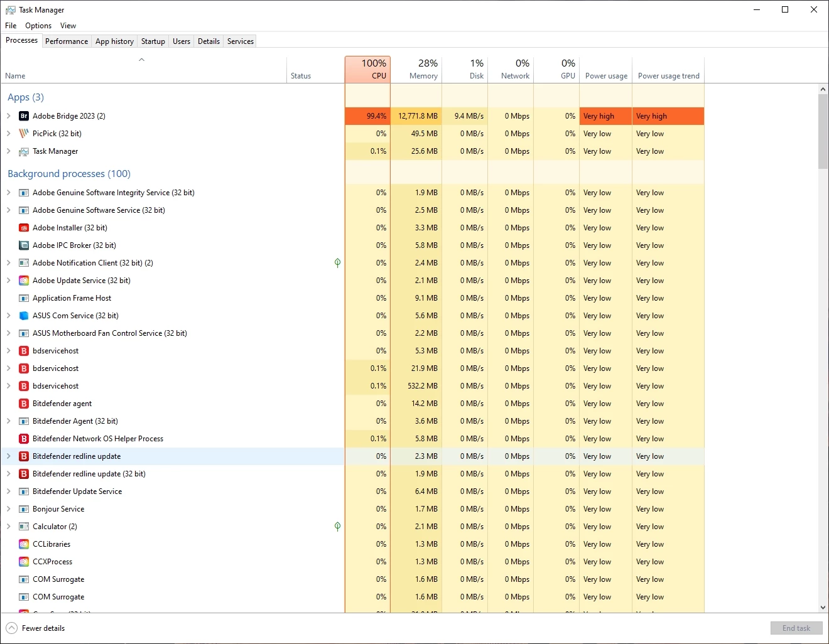Screen dimensions: 829x644
Task: Click the vertical scrollbar thumb
Action: click(x=823, y=132)
